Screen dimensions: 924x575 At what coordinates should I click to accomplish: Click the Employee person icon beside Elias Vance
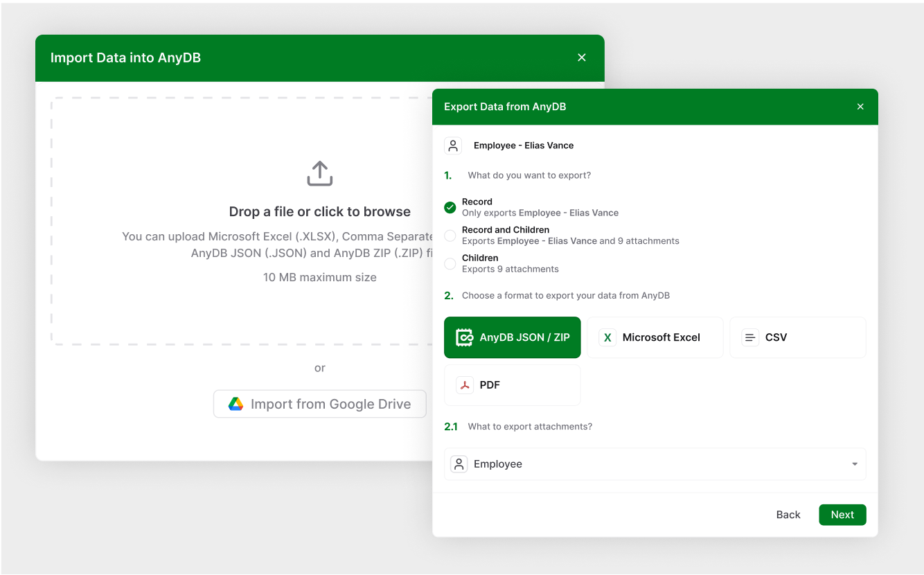coord(453,145)
